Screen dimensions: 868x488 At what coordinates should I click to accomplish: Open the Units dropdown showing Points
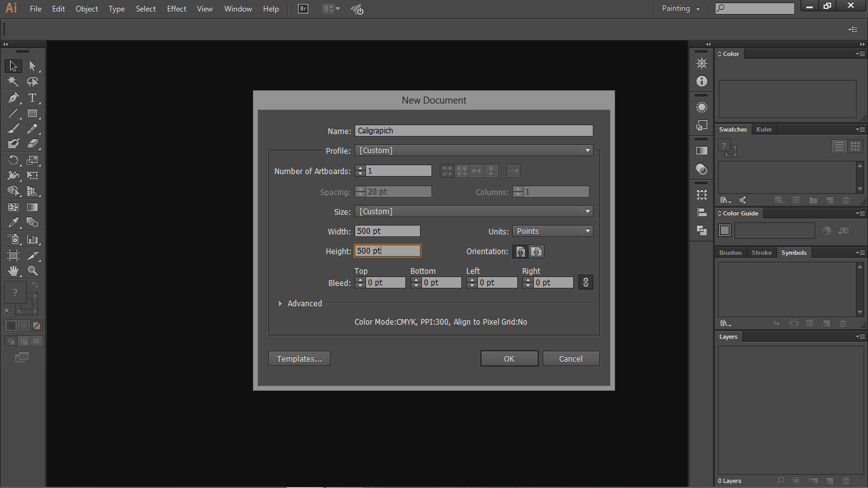coord(553,231)
